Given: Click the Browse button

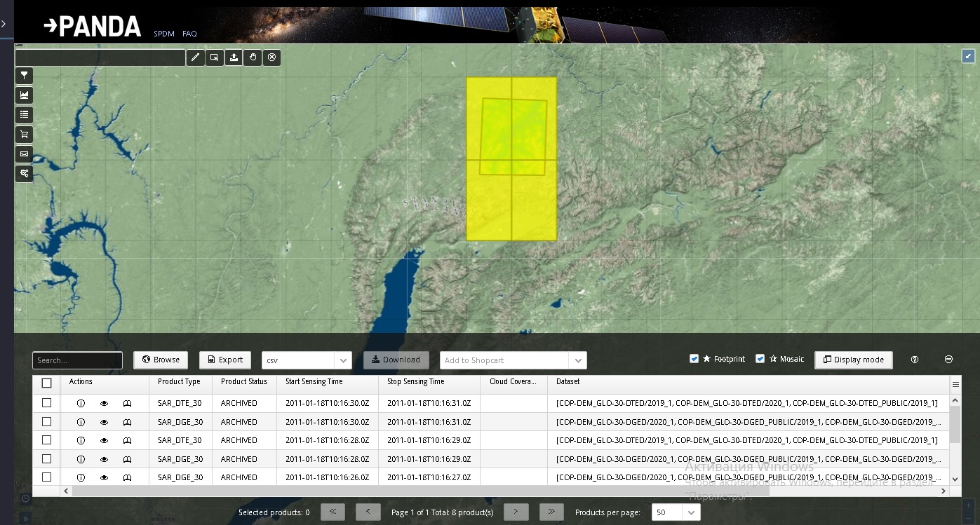Looking at the screenshot, I should pyautogui.click(x=161, y=360).
